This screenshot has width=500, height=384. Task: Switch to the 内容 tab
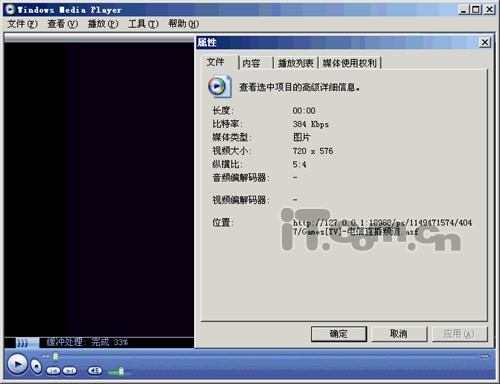(x=256, y=63)
